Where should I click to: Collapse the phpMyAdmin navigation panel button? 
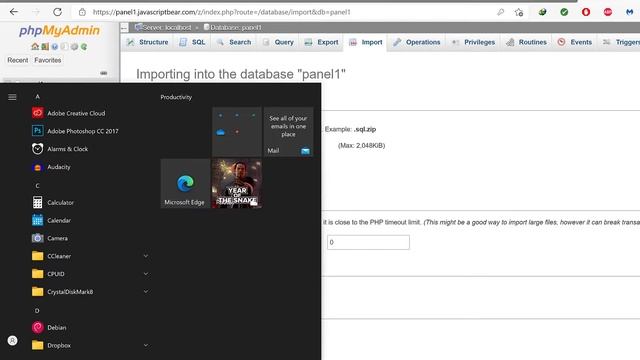(124, 27)
